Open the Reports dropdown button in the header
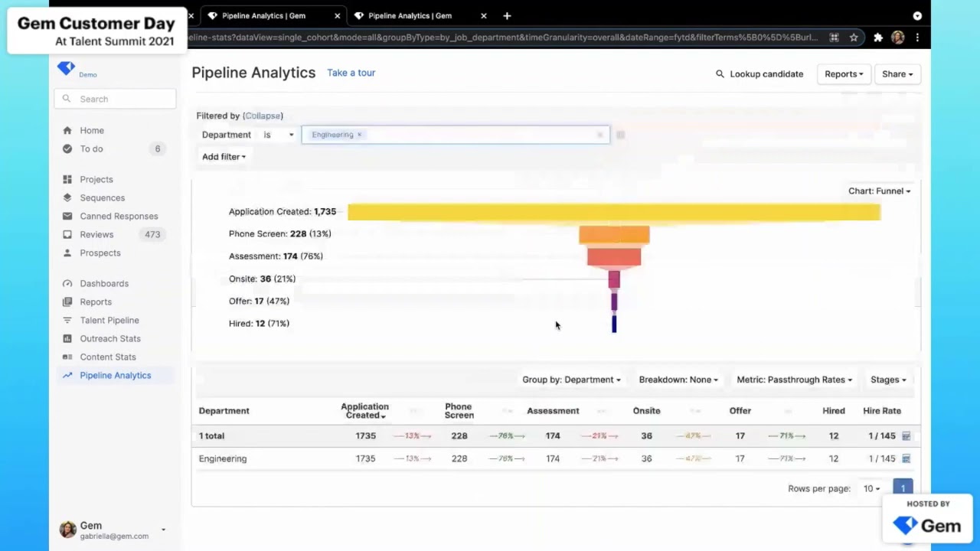 click(x=844, y=74)
